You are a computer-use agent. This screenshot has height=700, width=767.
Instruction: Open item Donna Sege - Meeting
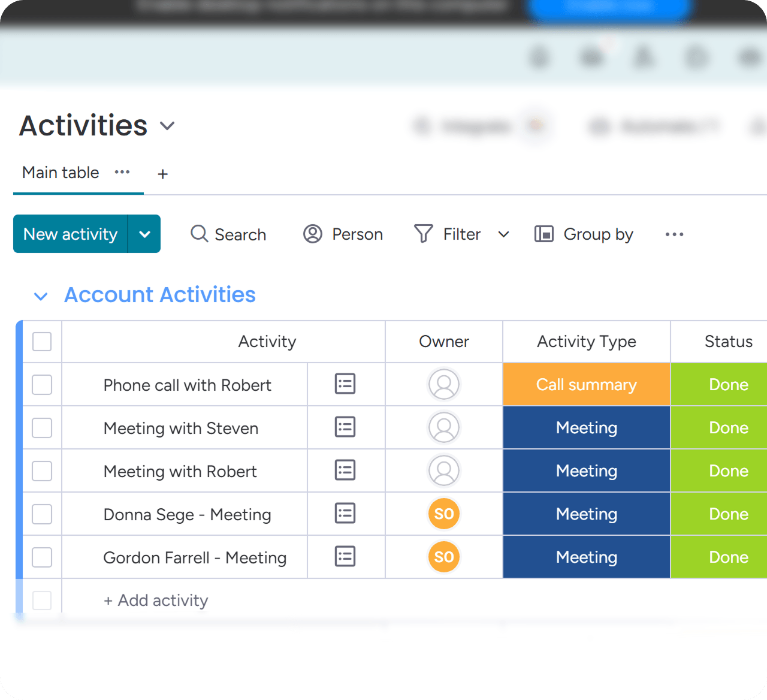[188, 514]
